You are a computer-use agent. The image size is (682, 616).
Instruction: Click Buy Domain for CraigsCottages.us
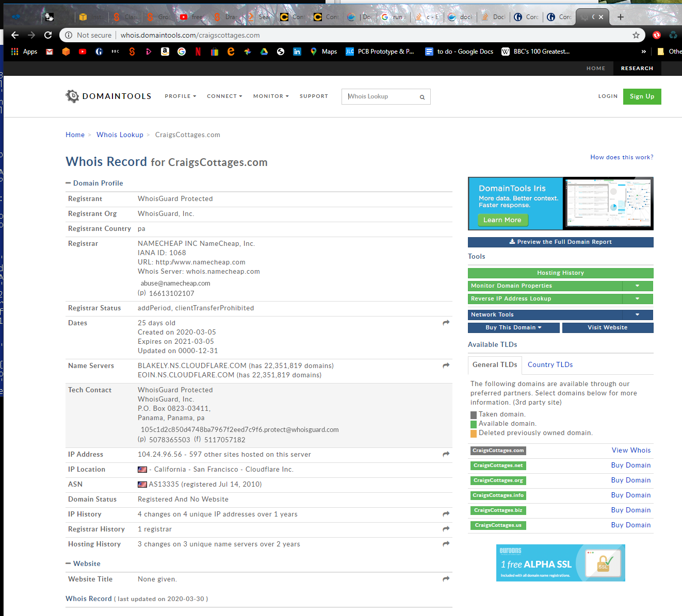coord(631,525)
